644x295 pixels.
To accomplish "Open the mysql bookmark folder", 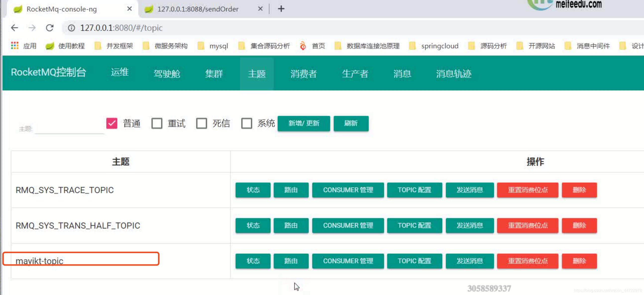I will click(x=213, y=46).
